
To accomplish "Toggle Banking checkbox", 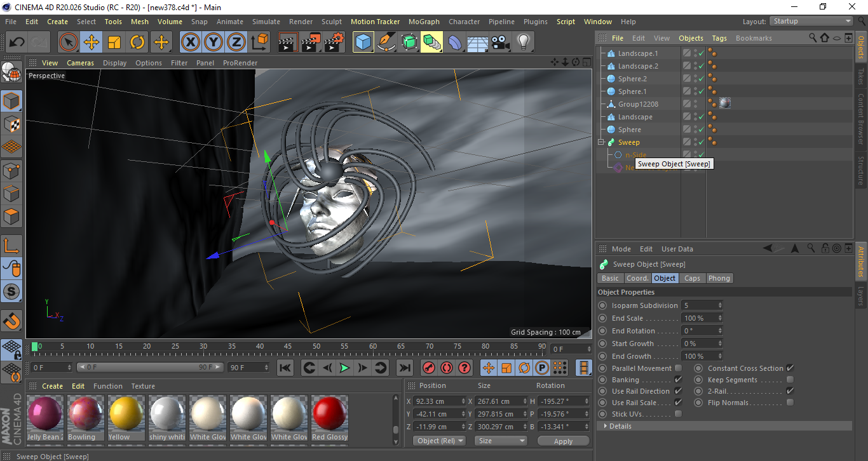I will [678, 380].
